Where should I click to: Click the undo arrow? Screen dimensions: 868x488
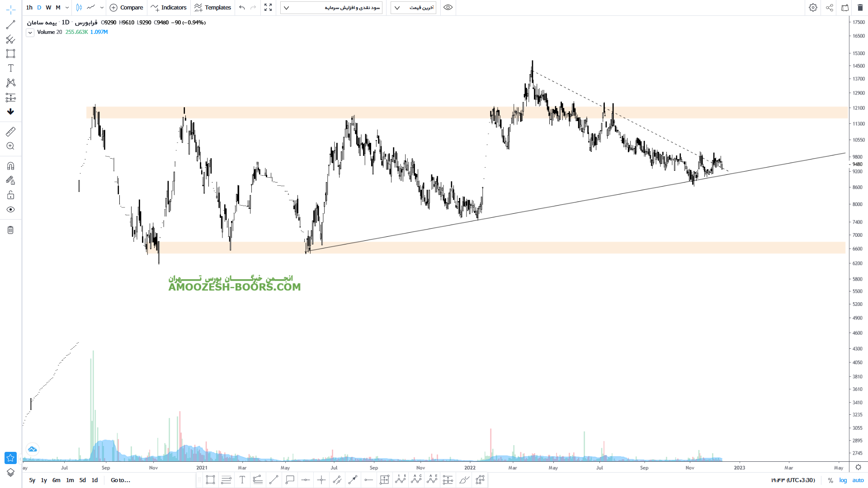tap(242, 8)
